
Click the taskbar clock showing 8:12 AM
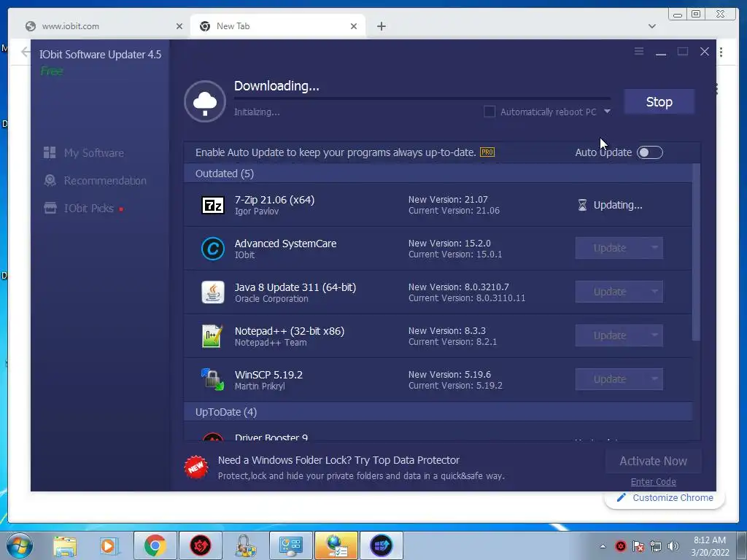(x=710, y=546)
